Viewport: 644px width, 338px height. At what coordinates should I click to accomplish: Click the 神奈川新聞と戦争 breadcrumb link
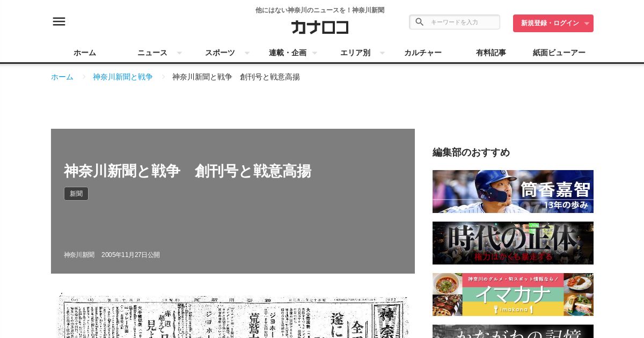tap(123, 77)
